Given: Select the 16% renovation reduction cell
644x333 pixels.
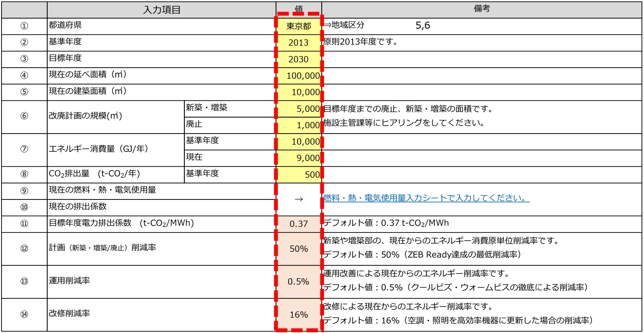Looking at the screenshot, I should (x=299, y=314).
